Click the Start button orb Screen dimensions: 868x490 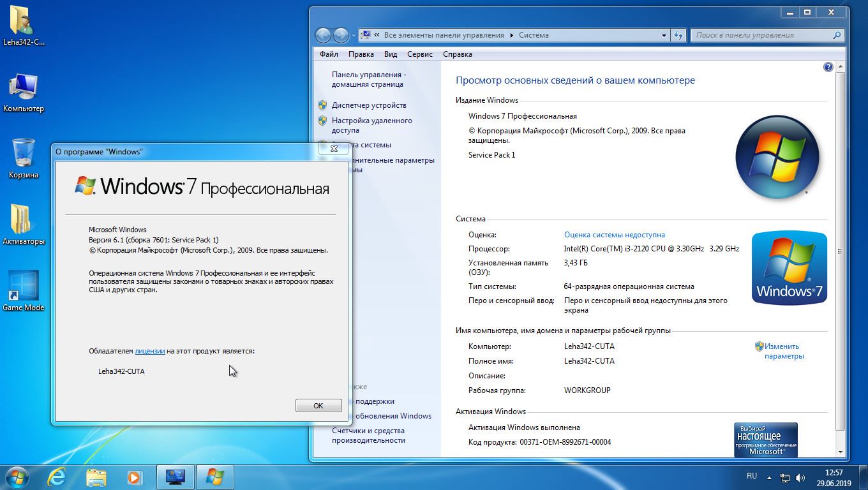pos(17,477)
